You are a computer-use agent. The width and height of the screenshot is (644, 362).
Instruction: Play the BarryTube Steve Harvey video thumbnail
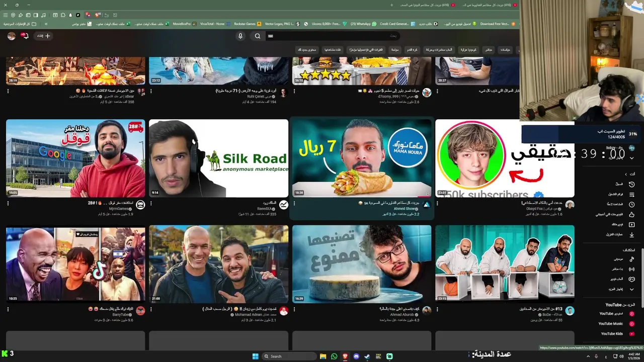(75, 264)
